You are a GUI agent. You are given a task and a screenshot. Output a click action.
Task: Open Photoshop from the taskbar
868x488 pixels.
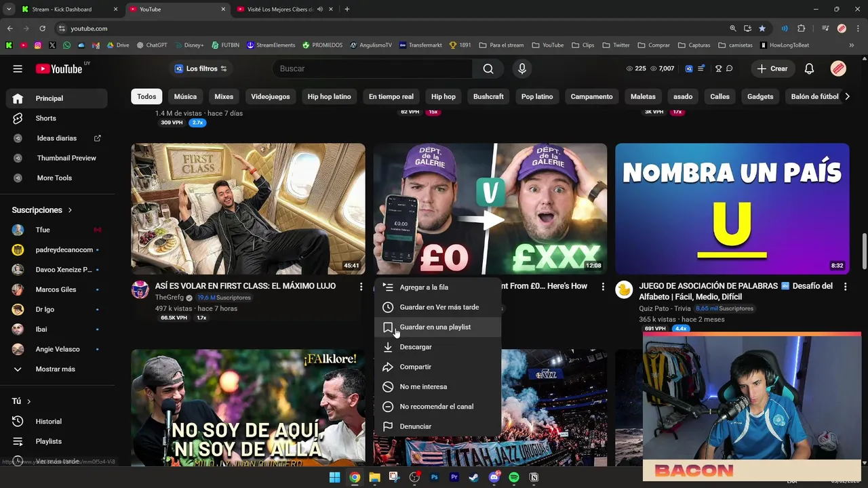click(435, 477)
